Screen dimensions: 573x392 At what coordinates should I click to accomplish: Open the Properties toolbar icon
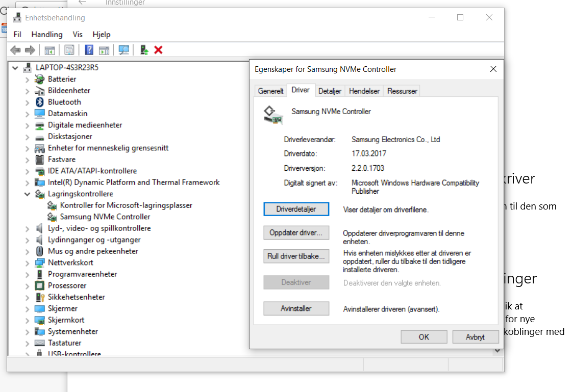coord(69,50)
